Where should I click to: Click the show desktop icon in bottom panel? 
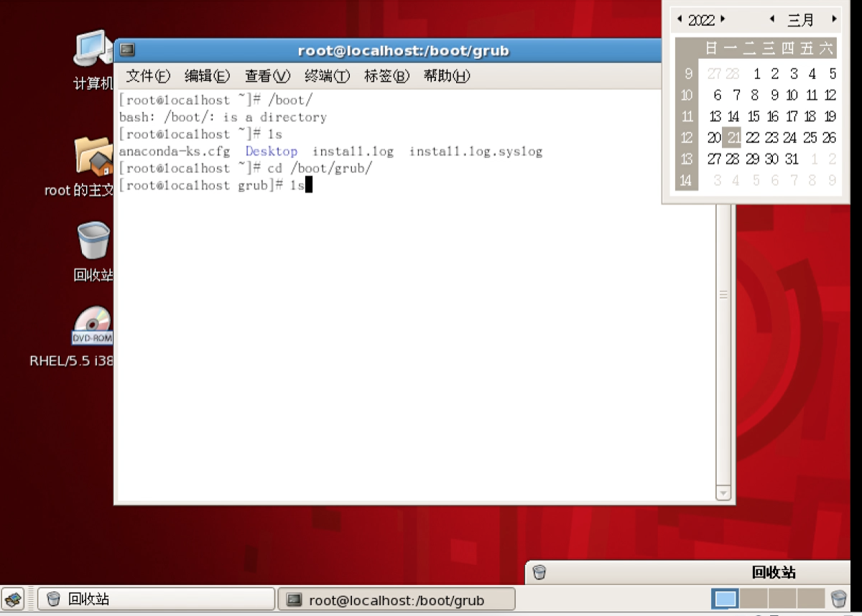13,599
